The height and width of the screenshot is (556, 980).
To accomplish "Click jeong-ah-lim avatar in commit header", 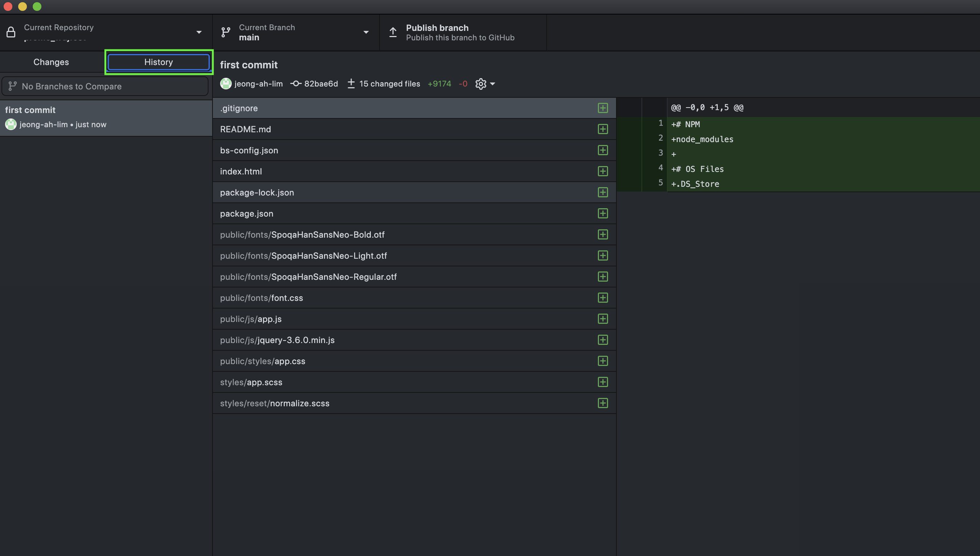I will coord(226,84).
